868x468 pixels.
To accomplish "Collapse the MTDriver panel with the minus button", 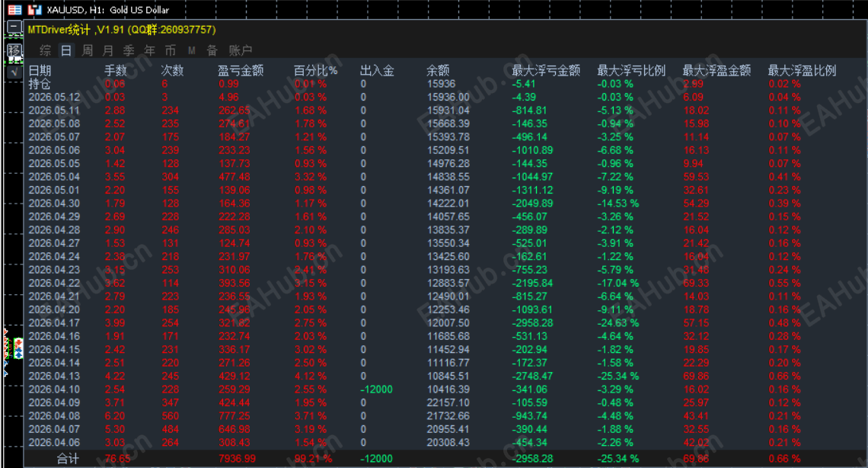I will tap(14, 27).
